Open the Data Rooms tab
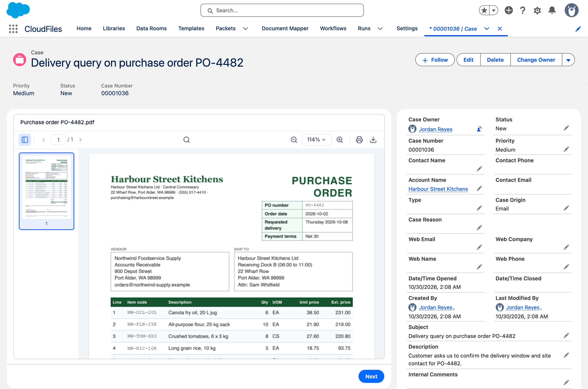 tap(151, 29)
